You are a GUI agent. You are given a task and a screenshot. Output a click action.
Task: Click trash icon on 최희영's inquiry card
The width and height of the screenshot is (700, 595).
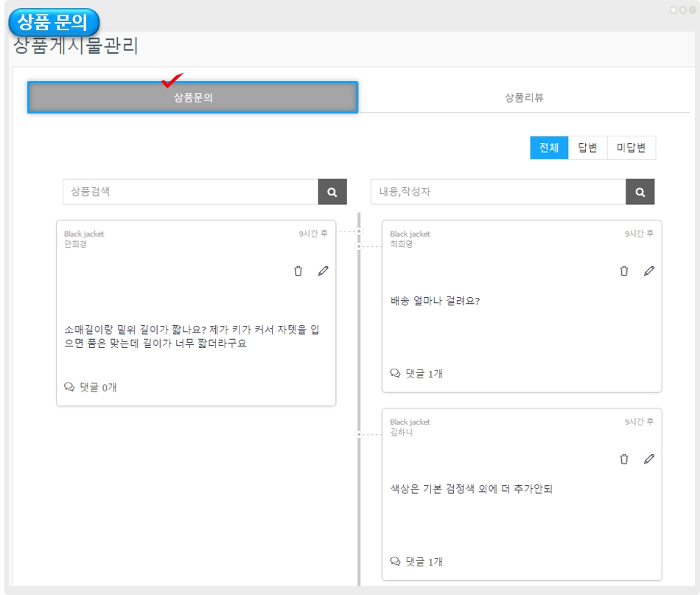[x=624, y=271]
